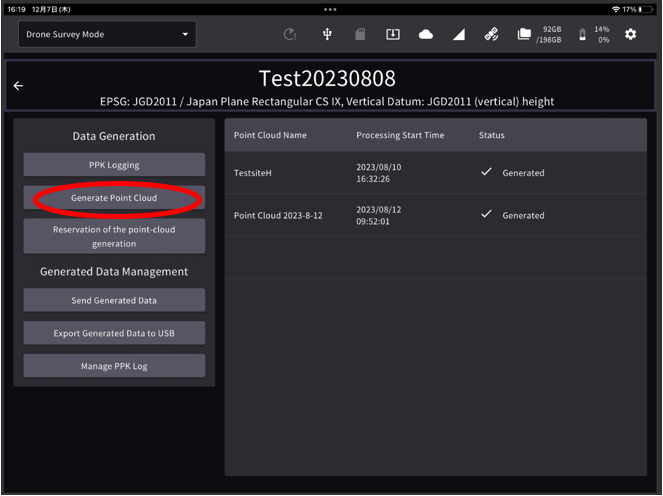
Task: Click the 14% 0% battery readout
Action: pos(602,34)
